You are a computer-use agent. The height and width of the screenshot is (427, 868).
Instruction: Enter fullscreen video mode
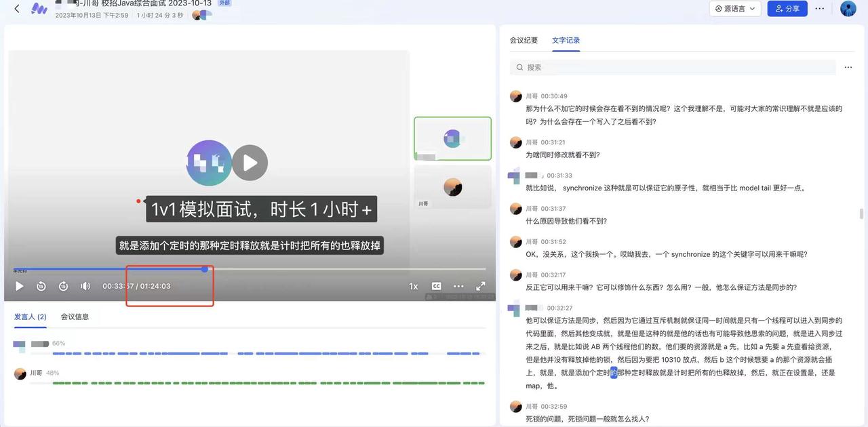click(x=480, y=286)
